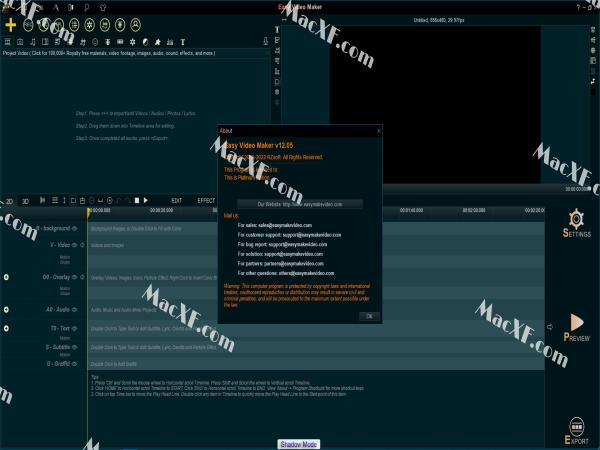Click the Export film icon
Viewport: 600px width, 450px height.
point(577,427)
